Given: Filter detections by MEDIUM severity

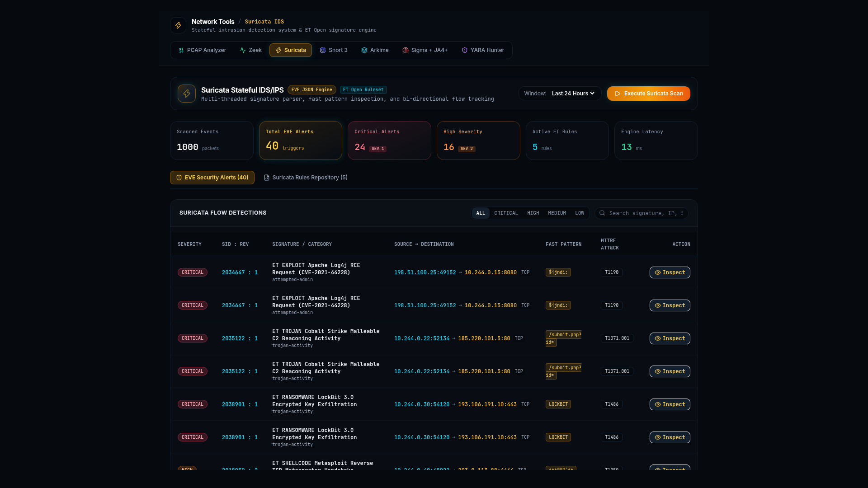Looking at the screenshot, I should (557, 213).
